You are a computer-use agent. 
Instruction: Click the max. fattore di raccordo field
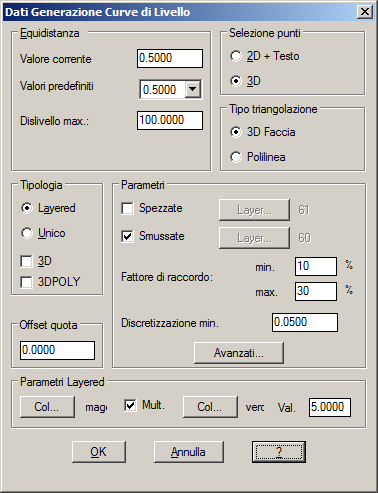[316, 291]
